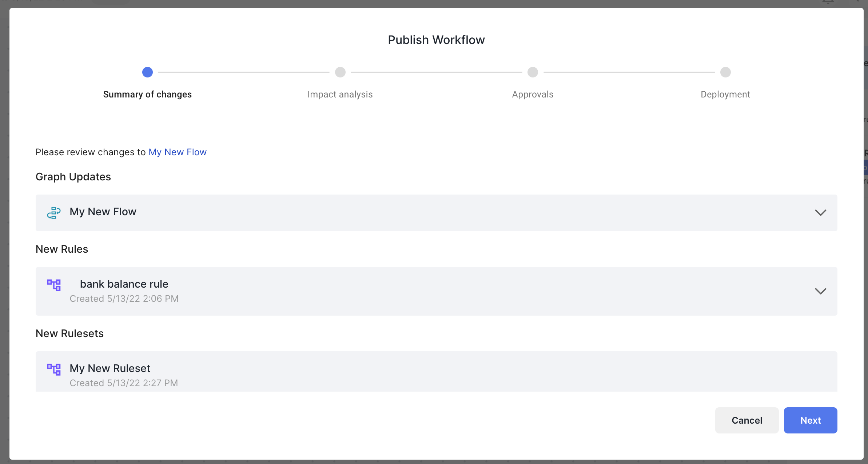
Task: Open the My New Flow hyperlink
Action: [x=178, y=152]
